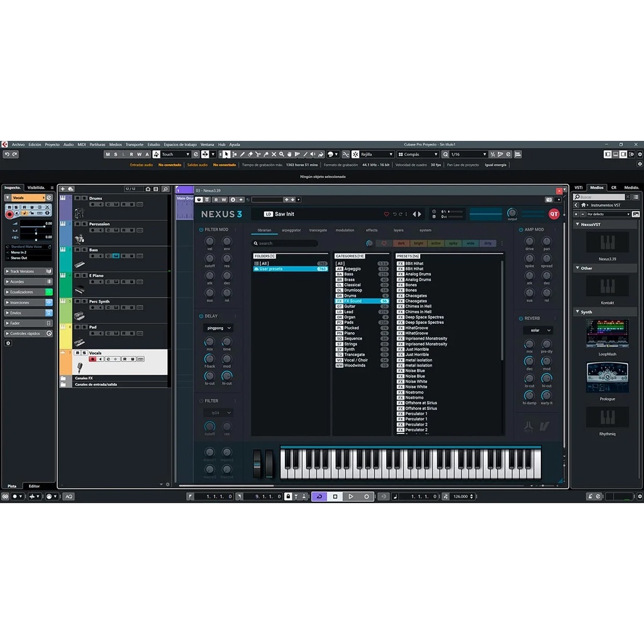Screen dimensions: 644x644
Task: Open Vocals channel settings 'e' button
Action: (49, 197)
